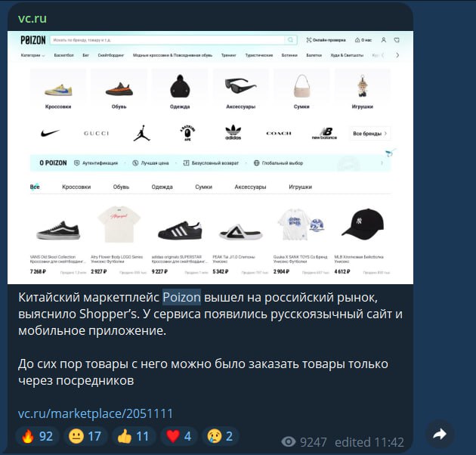This screenshot has width=476, height=455.
Task: Click the forward share arrow icon
Action: tap(440, 435)
